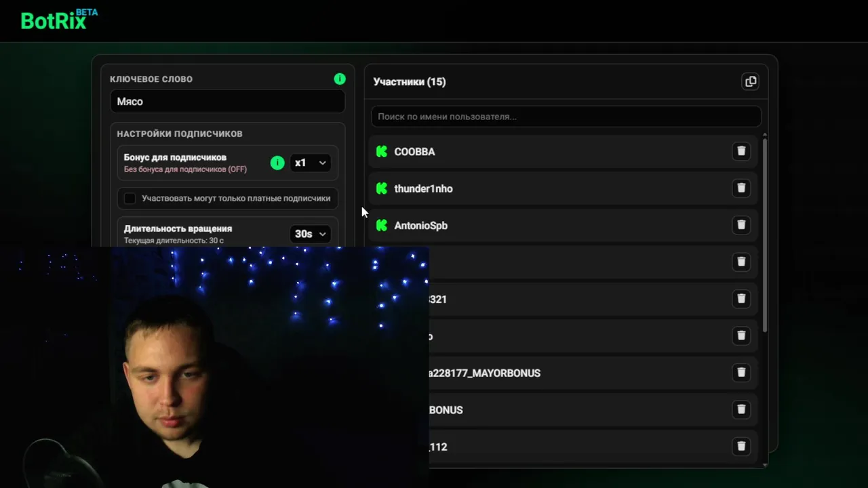Click the subscriber bonus info icon
Screen dimensions: 868x488
(x=277, y=163)
